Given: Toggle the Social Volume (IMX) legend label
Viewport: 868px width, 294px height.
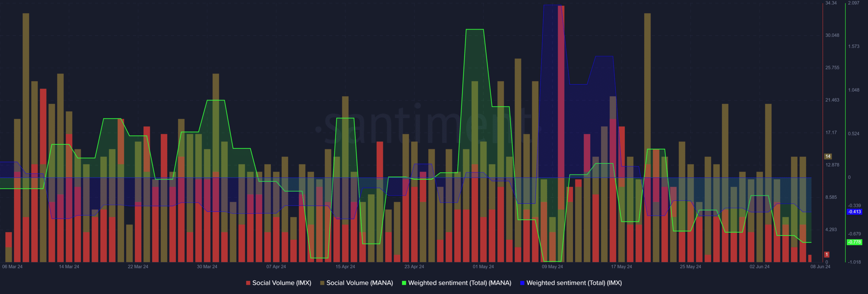Looking at the screenshot, I should pyautogui.click(x=282, y=283).
